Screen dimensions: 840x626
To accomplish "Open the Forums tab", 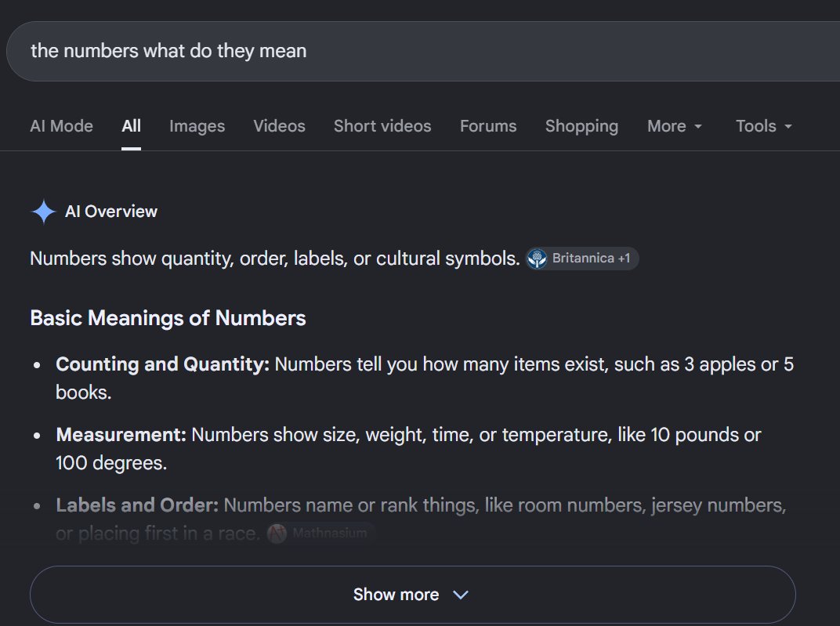I will coord(488,126).
